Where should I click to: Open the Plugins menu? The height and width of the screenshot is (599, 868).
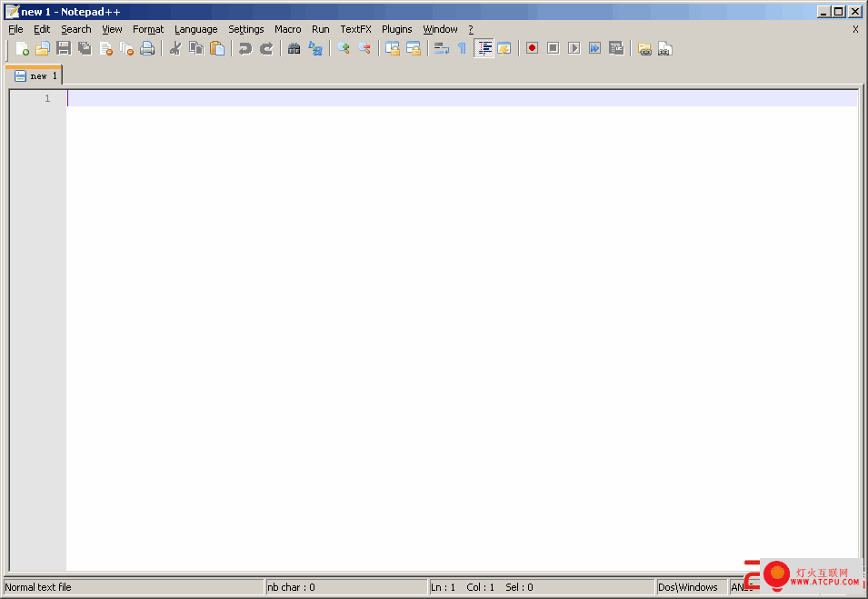(x=397, y=29)
